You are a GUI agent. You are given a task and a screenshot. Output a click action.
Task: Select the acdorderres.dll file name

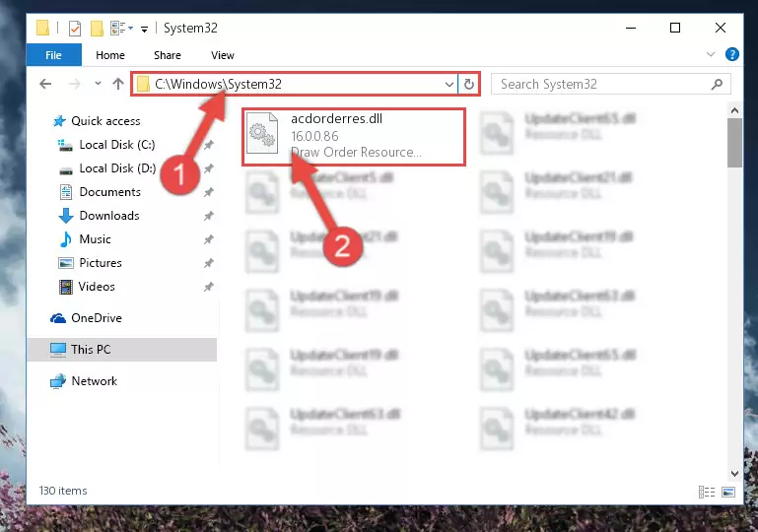pos(336,119)
